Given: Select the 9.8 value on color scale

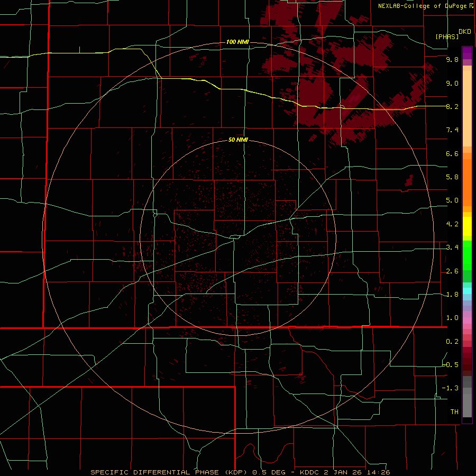Looking at the screenshot, I should (x=452, y=59).
